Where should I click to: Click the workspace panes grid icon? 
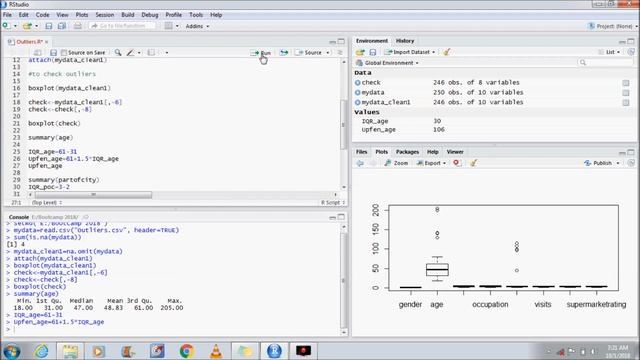pyautogui.click(x=169, y=26)
